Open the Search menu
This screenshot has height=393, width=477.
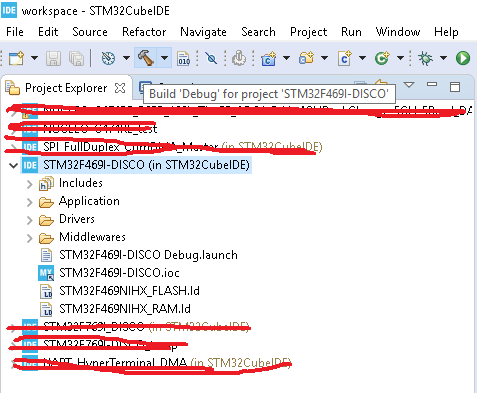tap(258, 32)
